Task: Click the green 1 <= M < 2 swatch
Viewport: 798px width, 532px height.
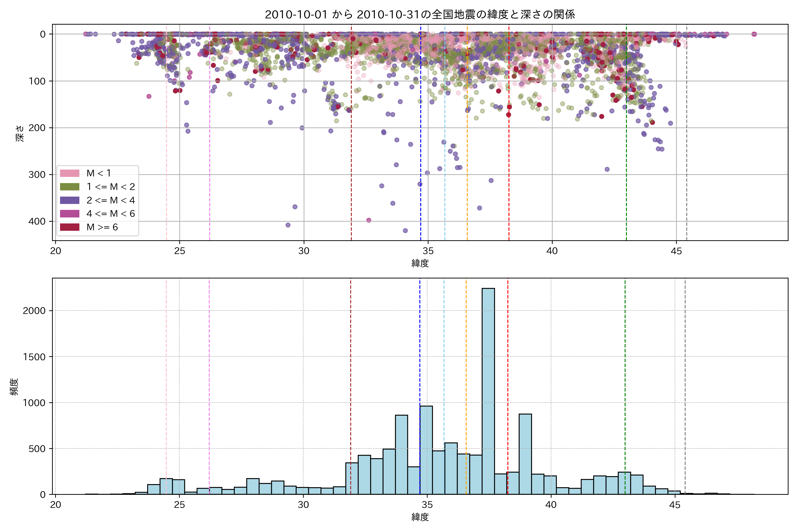Action: 70,187
